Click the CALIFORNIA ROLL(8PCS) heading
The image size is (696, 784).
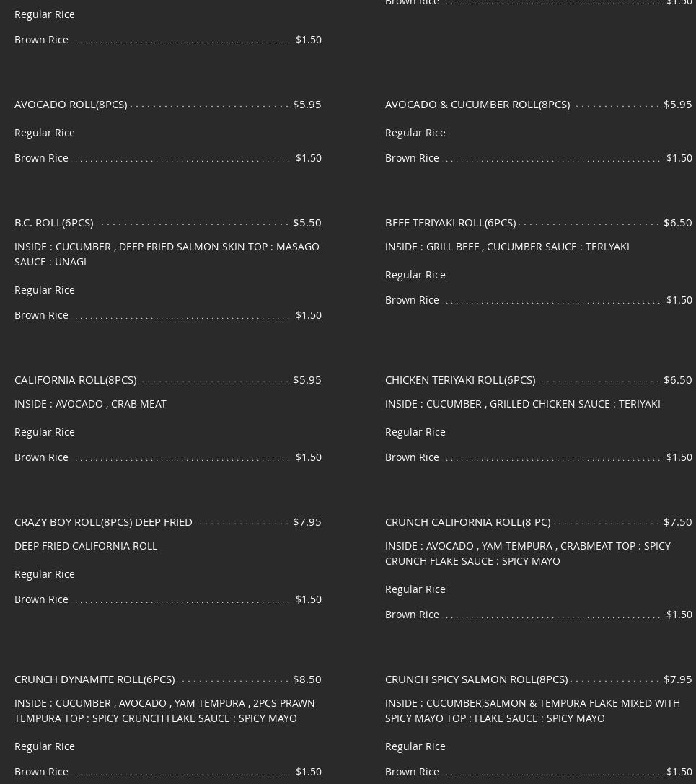(x=76, y=380)
